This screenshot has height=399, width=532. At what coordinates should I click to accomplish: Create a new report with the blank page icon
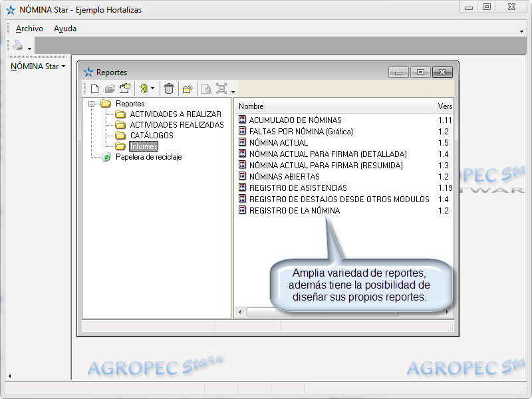[94, 89]
